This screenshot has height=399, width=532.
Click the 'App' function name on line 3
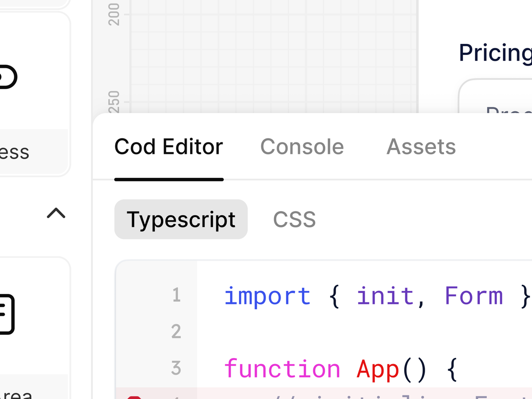tap(378, 369)
